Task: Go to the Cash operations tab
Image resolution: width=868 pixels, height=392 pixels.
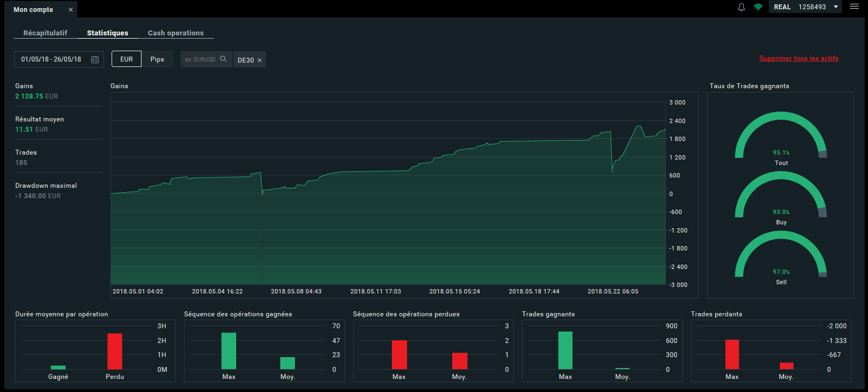Action: 176,33
